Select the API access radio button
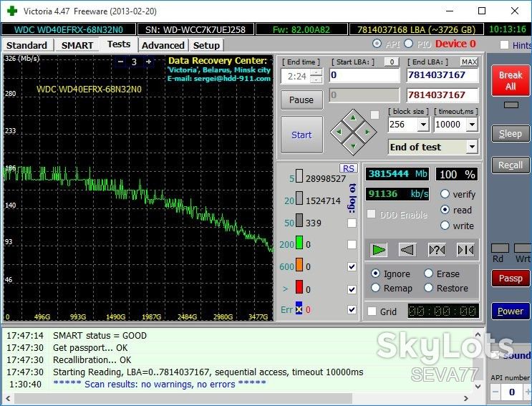 pyautogui.click(x=377, y=44)
